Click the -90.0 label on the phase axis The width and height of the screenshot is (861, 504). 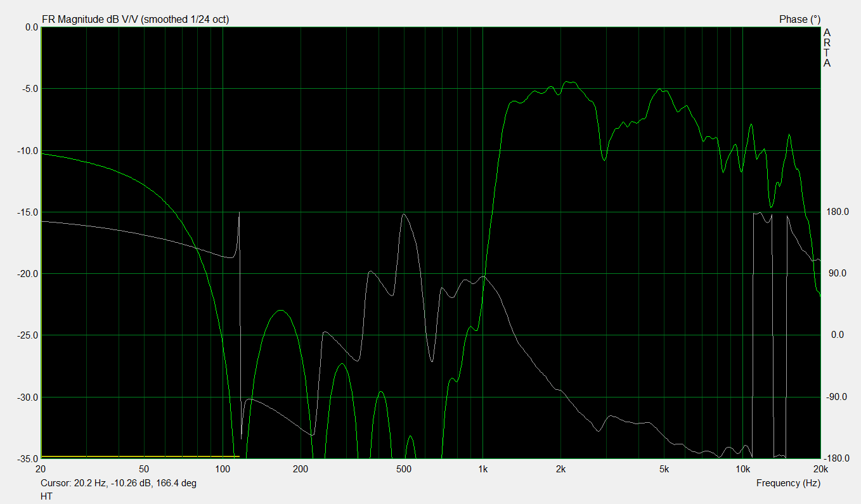(836, 397)
